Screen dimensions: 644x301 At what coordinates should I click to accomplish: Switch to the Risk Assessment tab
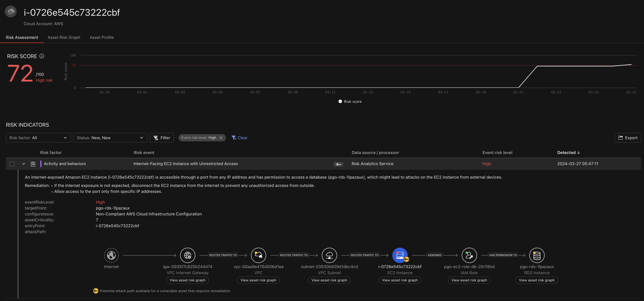point(22,37)
